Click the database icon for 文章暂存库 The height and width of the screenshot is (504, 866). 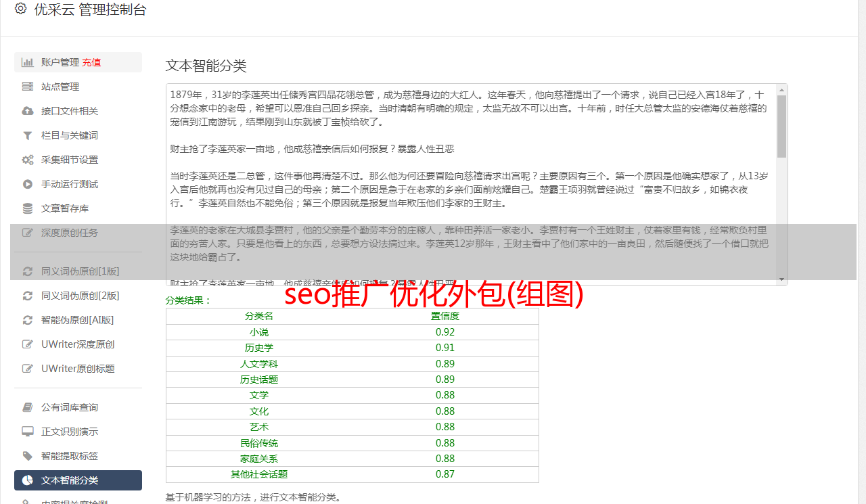click(x=28, y=208)
